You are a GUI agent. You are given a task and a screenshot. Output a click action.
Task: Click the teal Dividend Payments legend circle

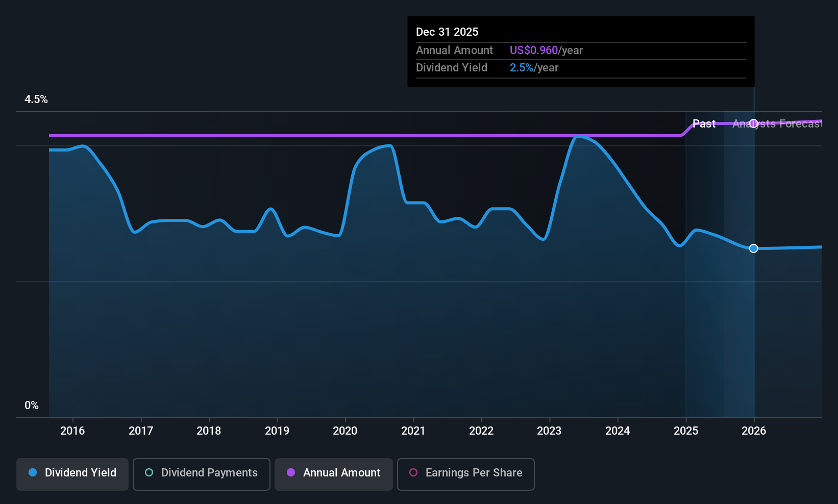(149, 472)
